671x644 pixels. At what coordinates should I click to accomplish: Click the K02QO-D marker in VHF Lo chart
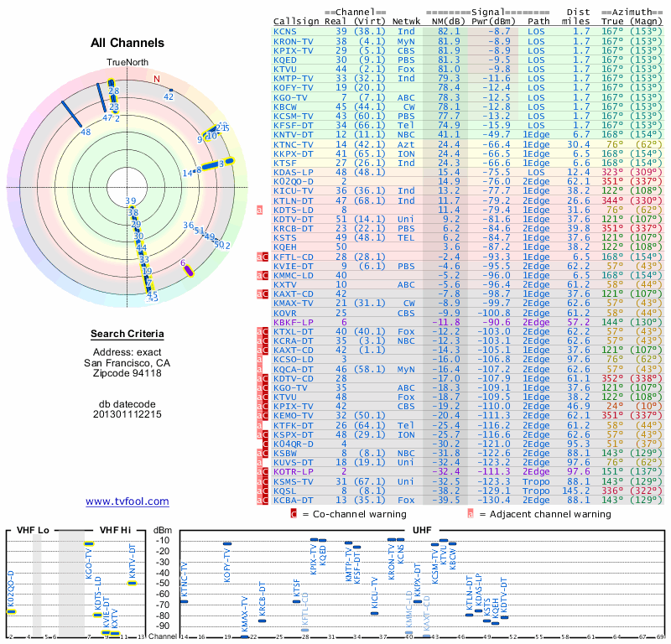click(11, 611)
